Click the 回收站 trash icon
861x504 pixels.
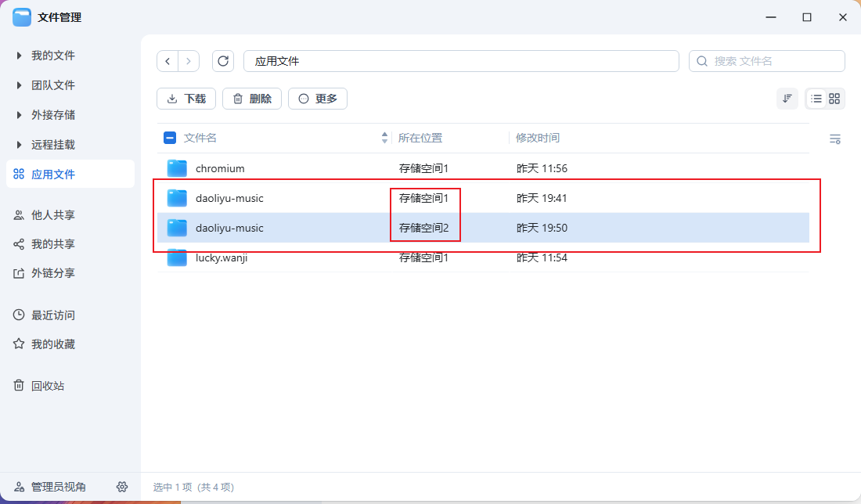pos(19,385)
